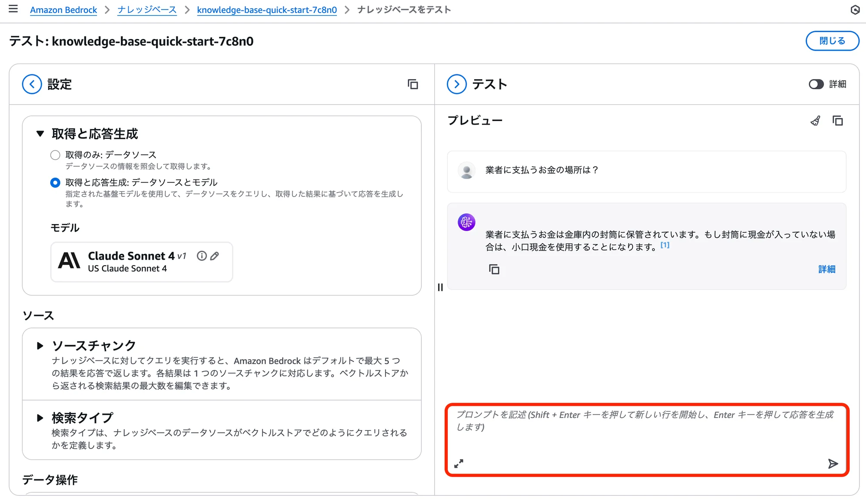Copy the preview conversation using the copy icon

tap(838, 121)
